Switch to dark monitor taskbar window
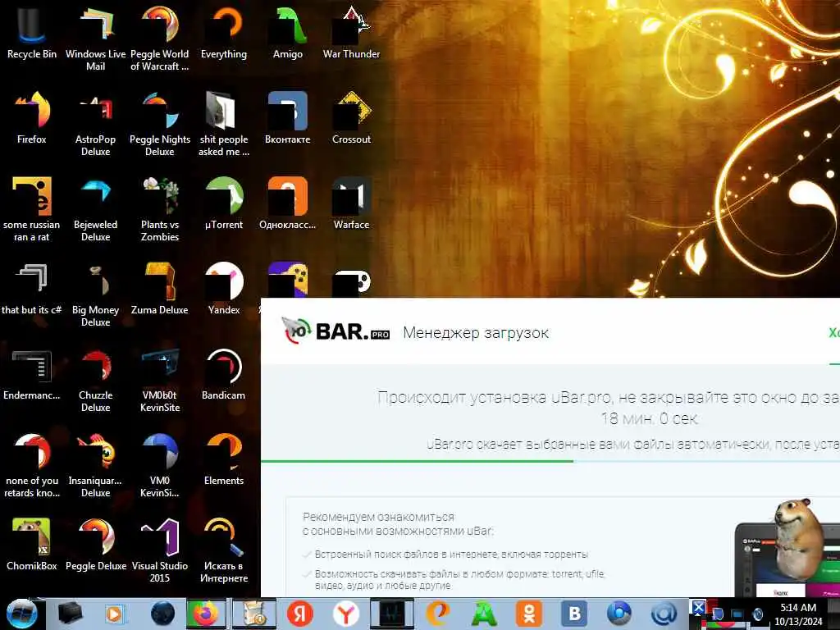 coord(392,614)
